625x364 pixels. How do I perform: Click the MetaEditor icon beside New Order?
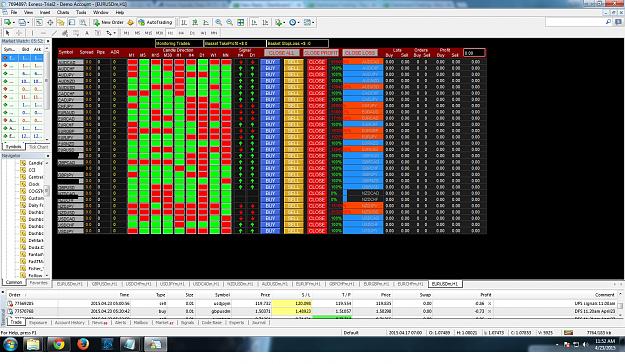click(130, 22)
